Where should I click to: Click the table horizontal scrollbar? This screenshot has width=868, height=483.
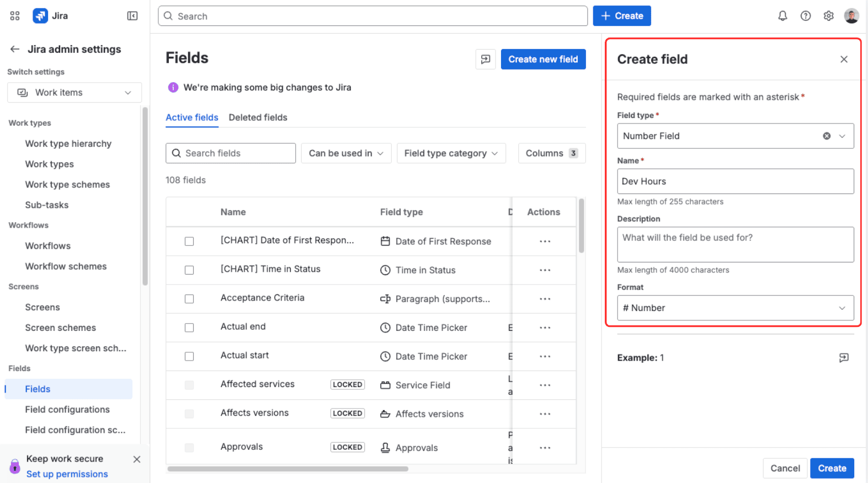tap(287, 469)
